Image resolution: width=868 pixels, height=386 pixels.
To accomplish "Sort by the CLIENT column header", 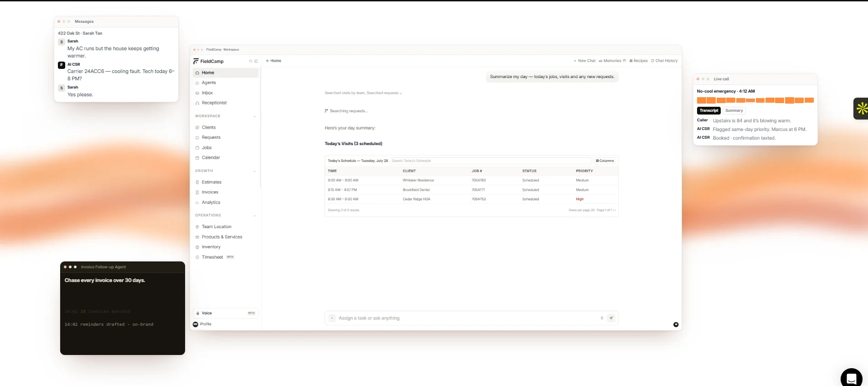I will (x=409, y=171).
